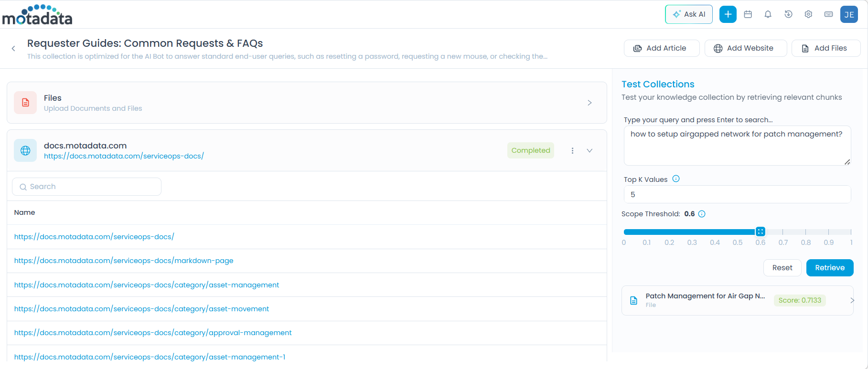The image size is (868, 369).
Task: Click the JE user avatar
Action: pos(849,14)
